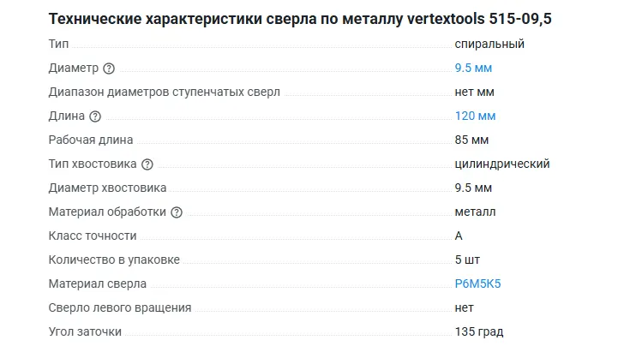Image resolution: width=636 pixels, height=364 pixels.
Task: Click the help icon next to Диаметр
Action: pos(109,69)
